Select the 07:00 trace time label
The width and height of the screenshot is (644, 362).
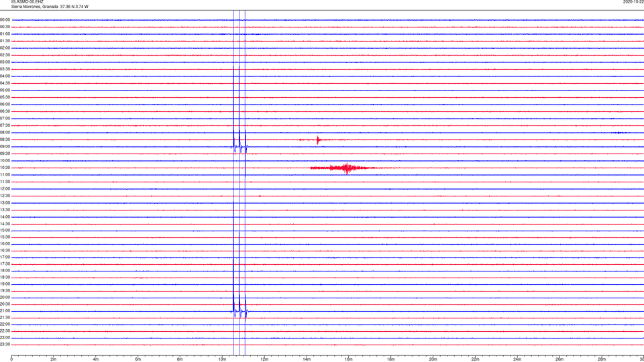(5, 118)
